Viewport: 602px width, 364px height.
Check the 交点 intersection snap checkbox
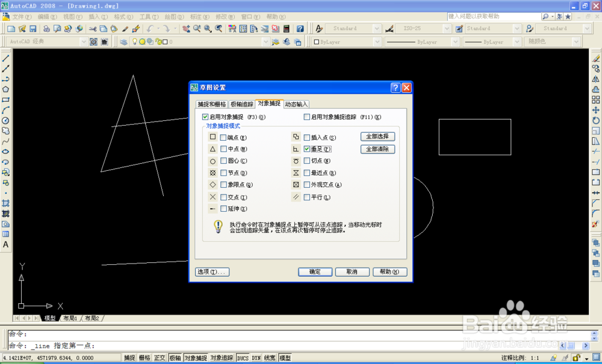(223, 197)
